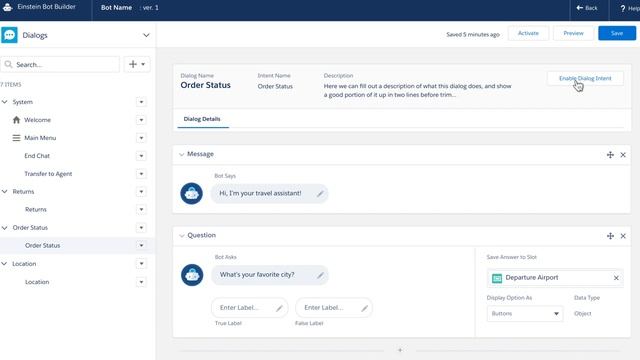This screenshot has width=640, height=360.
Task: Click the Einstein bot logo icon
Action: tap(7, 7)
